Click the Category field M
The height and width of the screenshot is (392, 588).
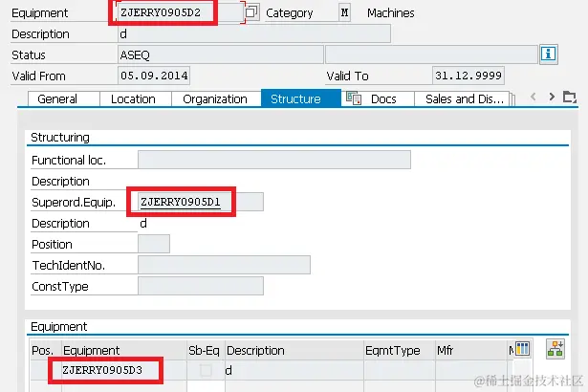tap(344, 12)
